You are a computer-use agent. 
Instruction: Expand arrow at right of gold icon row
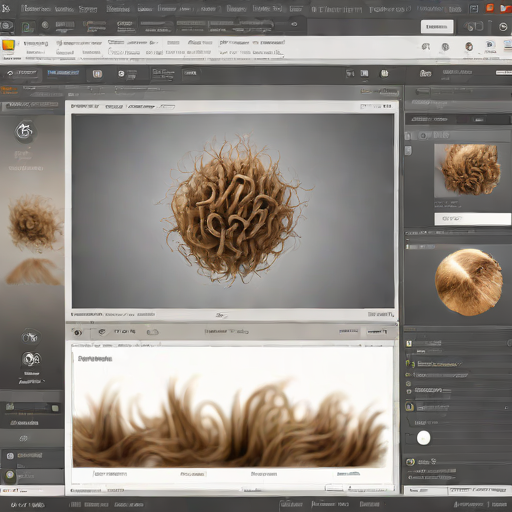(x=506, y=408)
